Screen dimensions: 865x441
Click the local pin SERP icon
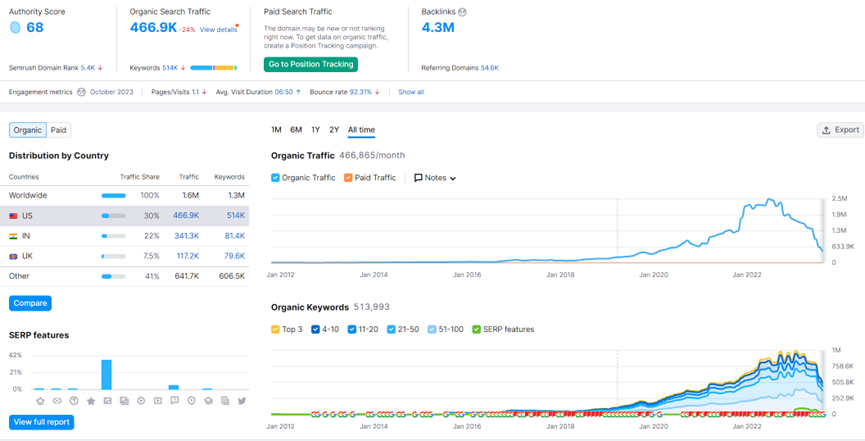click(x=192, y=401)
